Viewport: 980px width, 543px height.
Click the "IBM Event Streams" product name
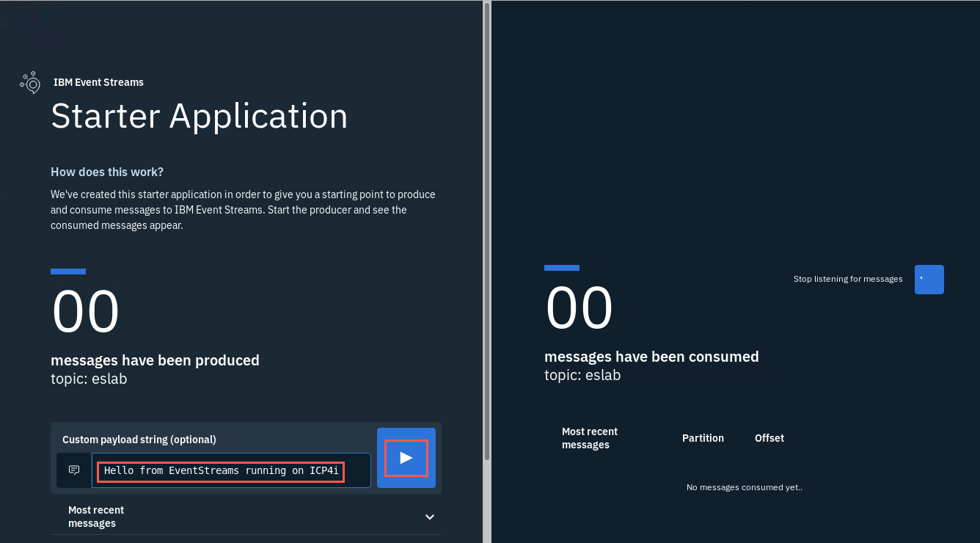pyautogui.click(x=98, y=82)
